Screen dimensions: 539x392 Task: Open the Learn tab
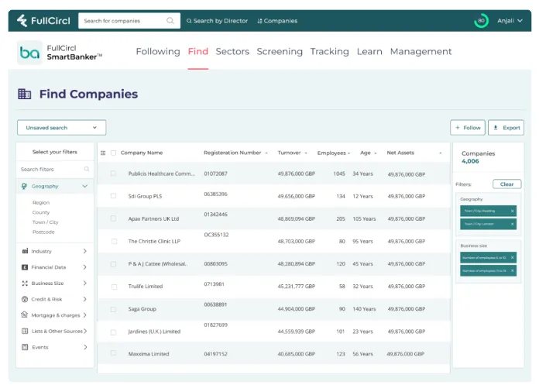click(x=369, y=52)
